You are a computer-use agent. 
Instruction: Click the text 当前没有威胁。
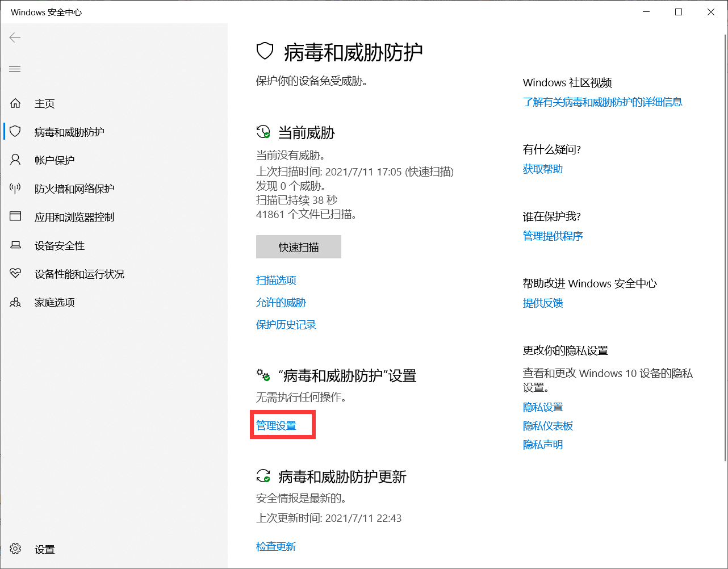[291, 155]
